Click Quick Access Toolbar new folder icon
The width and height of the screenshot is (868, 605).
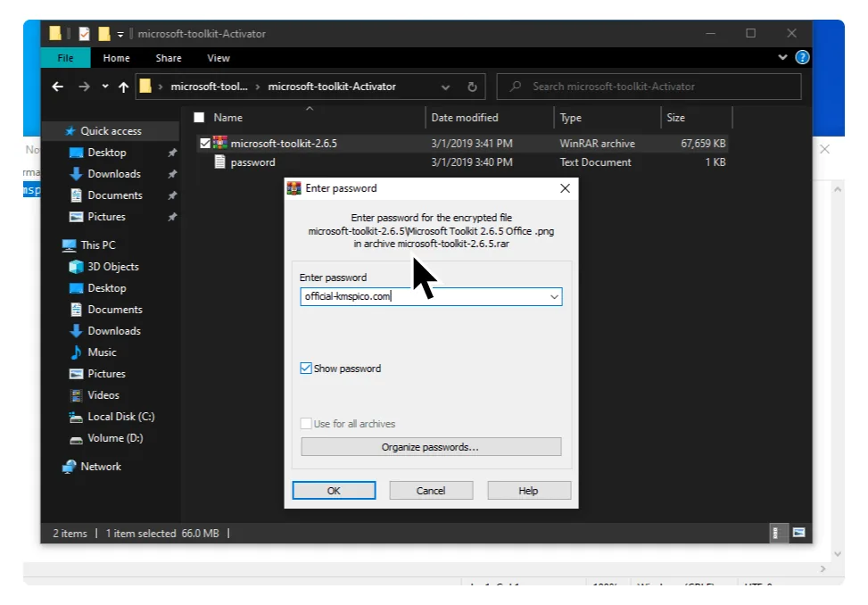click(x=104, y=34)
